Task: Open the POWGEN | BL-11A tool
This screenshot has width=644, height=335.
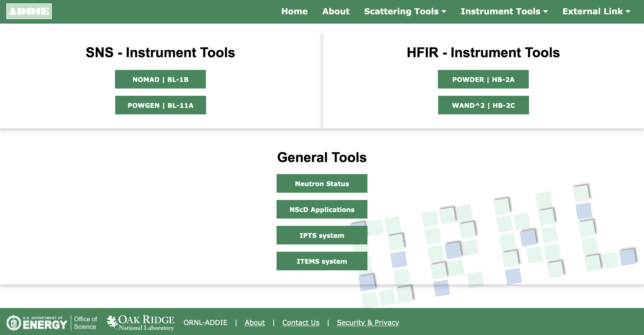Action: pos(160,105)
